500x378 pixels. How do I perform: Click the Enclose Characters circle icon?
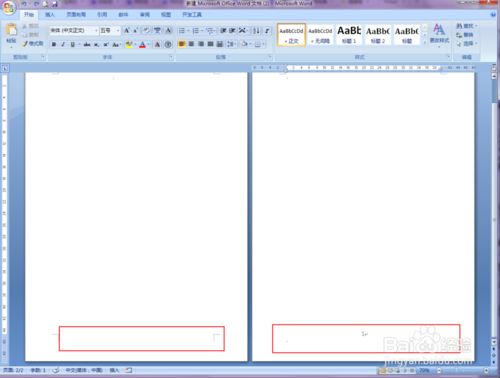pos(168,44)
